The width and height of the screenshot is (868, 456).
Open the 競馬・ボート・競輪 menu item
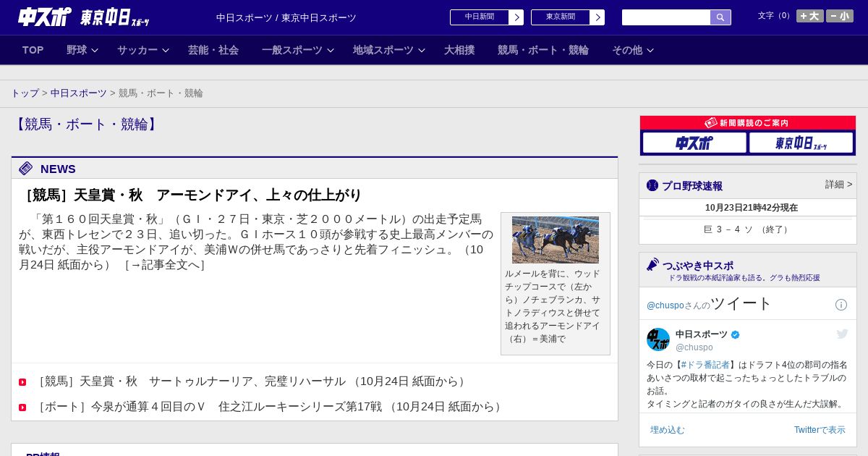click(543, 50)
